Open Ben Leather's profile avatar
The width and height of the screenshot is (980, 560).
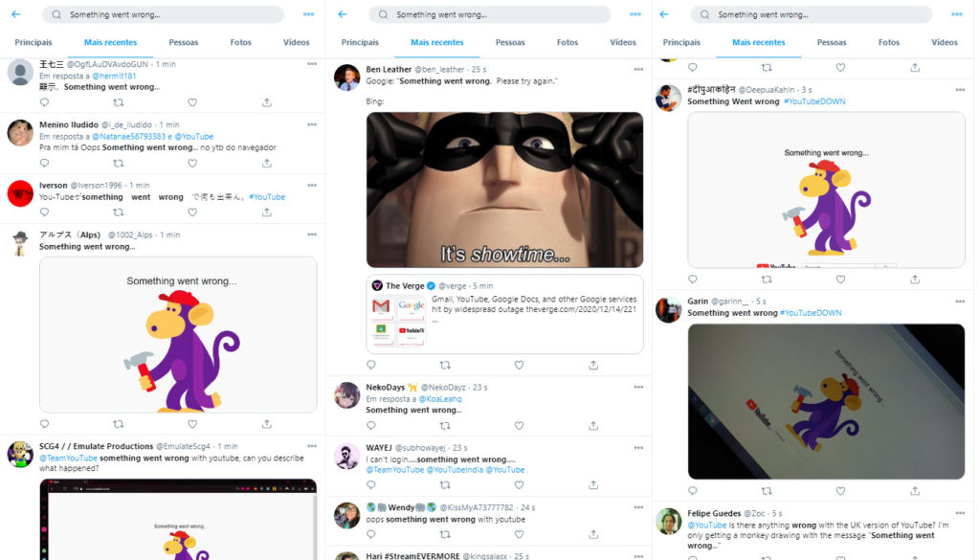[x=346, y=78]
